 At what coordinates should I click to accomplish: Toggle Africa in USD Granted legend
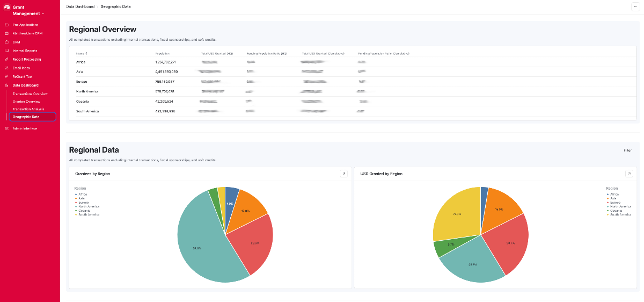point(614,194)
